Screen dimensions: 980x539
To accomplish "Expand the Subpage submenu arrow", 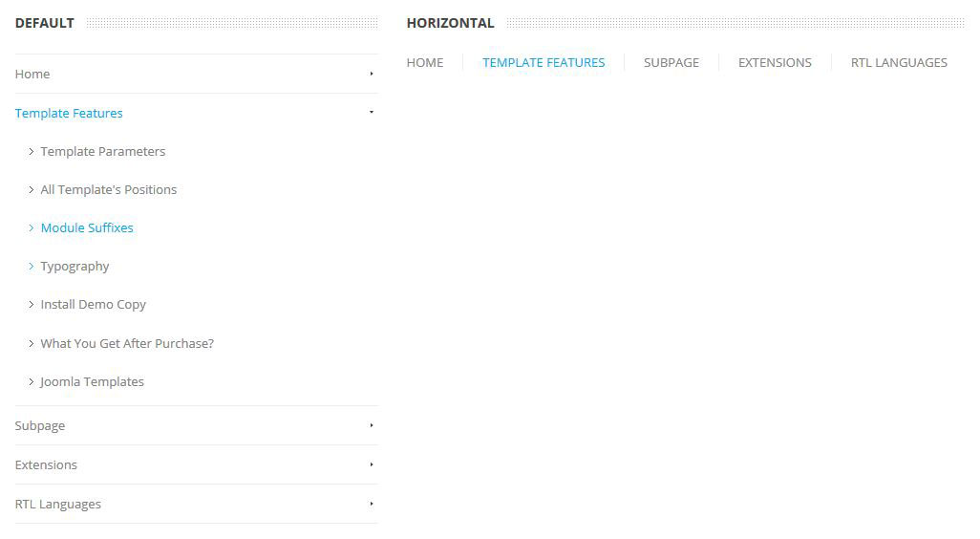I will click(372, 426).
